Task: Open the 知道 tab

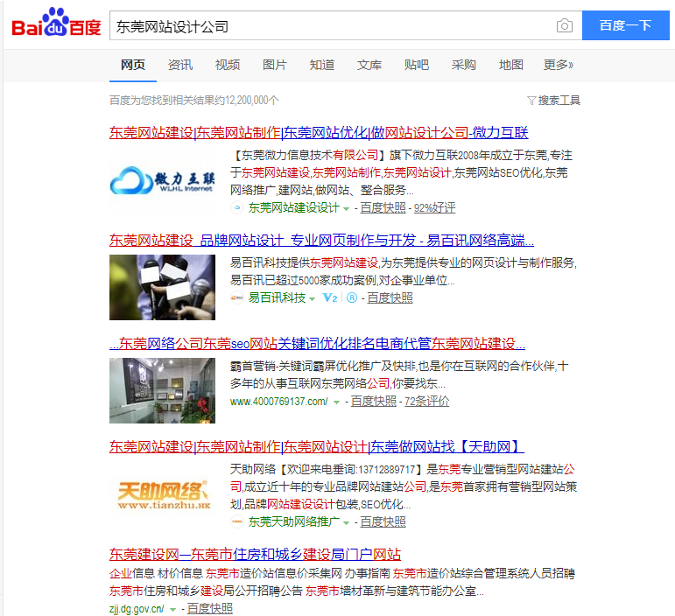Action: [322, 65]
